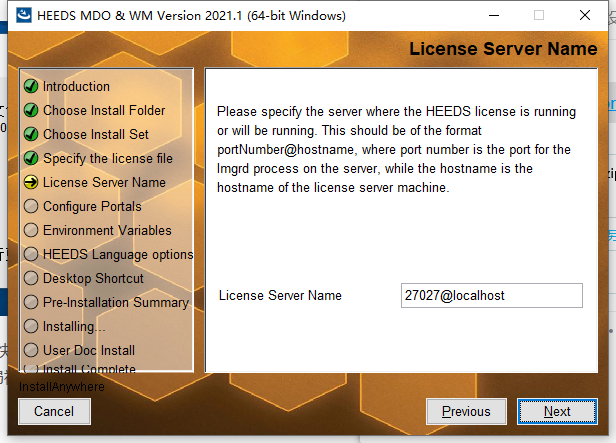Click the circle beside Pre-Installation Summary

click(31, 302)
